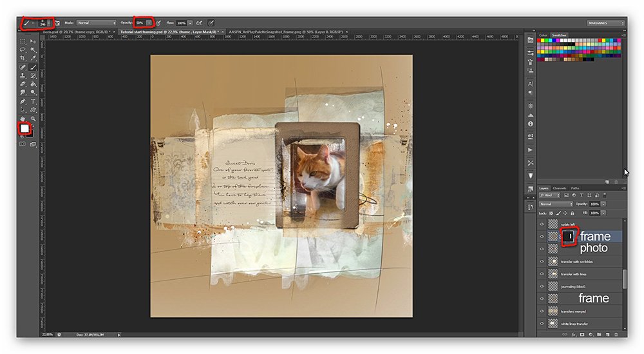Hide the 'transfers merged' layer
The image size is (644, 354).
coord(542,311)
